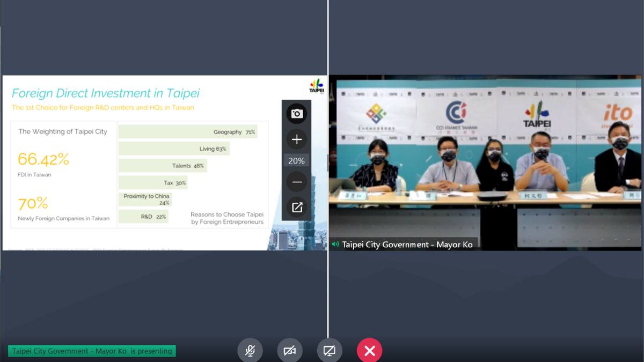Zoom out using the minus button
Image resolution: width=644 pixels, height=362 pixels.
pos(297,182)
